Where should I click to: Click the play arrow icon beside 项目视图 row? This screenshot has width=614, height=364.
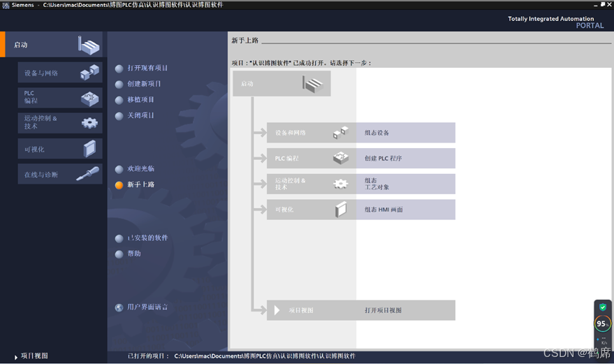pos(277,310)
